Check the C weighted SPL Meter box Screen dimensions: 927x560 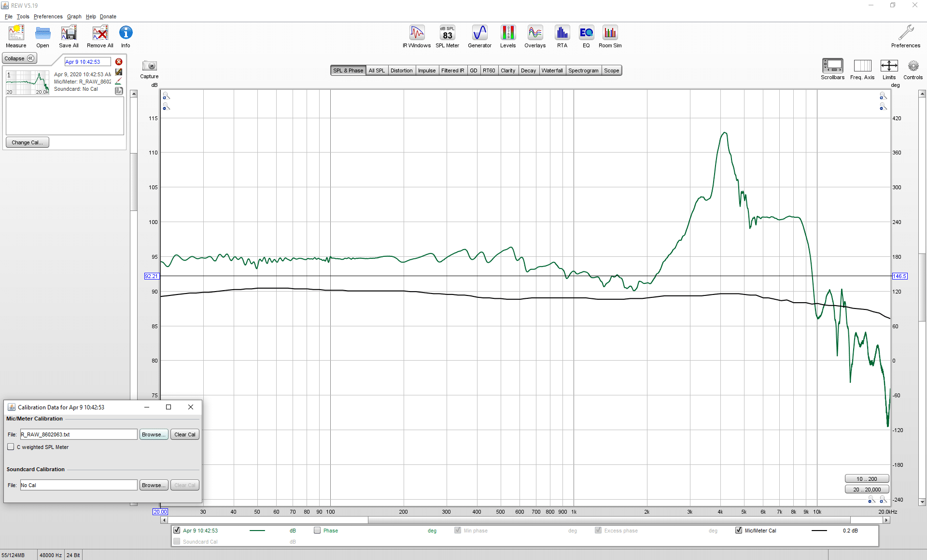(11, 447)
